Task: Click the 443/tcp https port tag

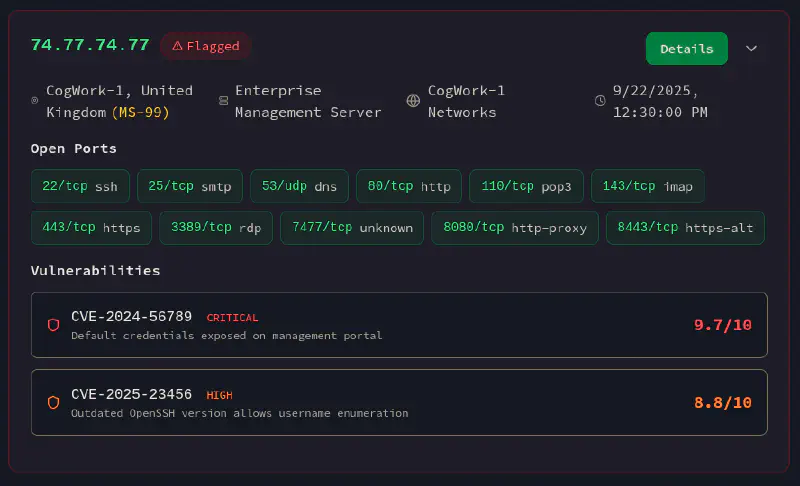Action: click(92, 228)
